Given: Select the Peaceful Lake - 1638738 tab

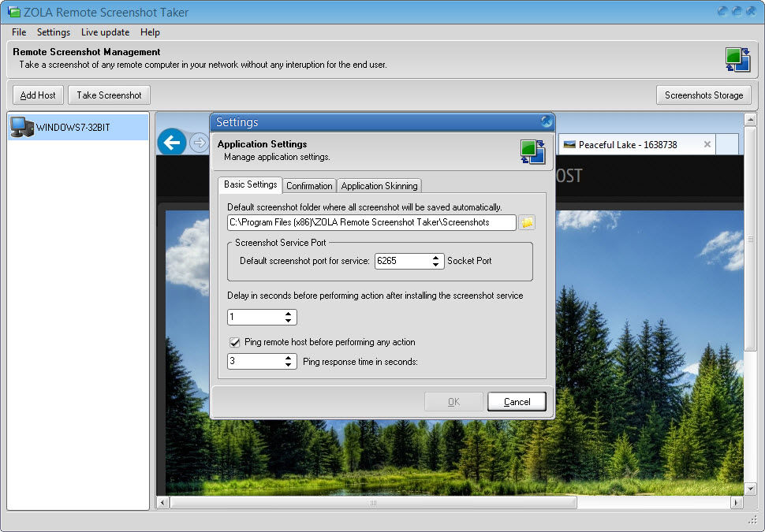Looking at the screenshot, I should (637, 145).
